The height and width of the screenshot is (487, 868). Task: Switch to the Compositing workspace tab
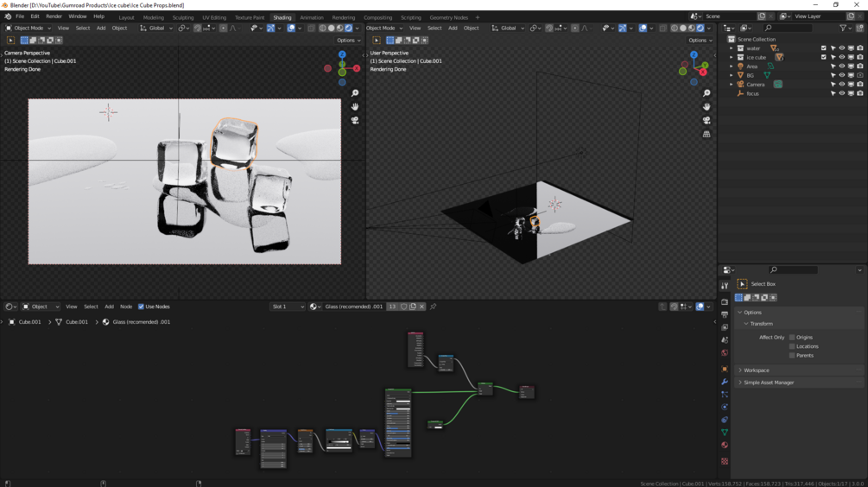(x=377, y=17)
